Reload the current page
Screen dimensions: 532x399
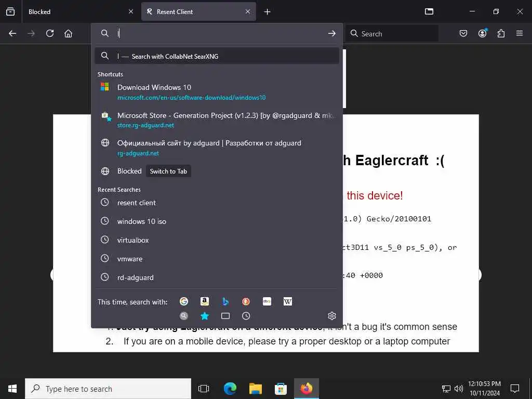point(50,33)
